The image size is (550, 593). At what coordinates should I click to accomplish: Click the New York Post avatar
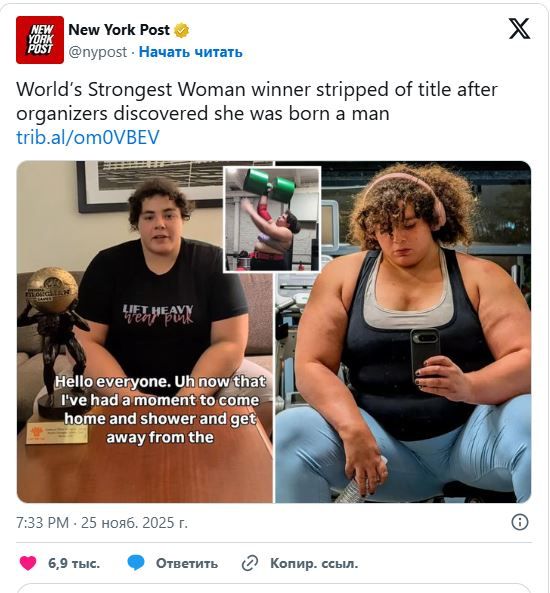40,40
